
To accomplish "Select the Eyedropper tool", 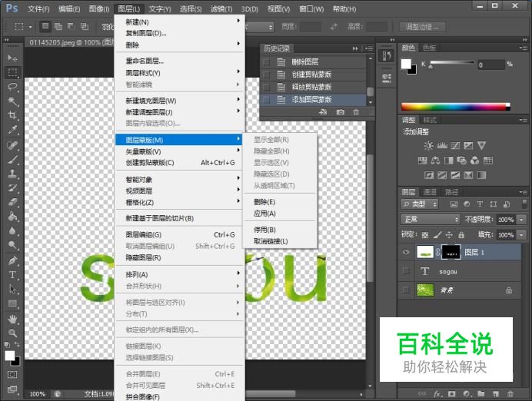I will click(x=12, y=130).
